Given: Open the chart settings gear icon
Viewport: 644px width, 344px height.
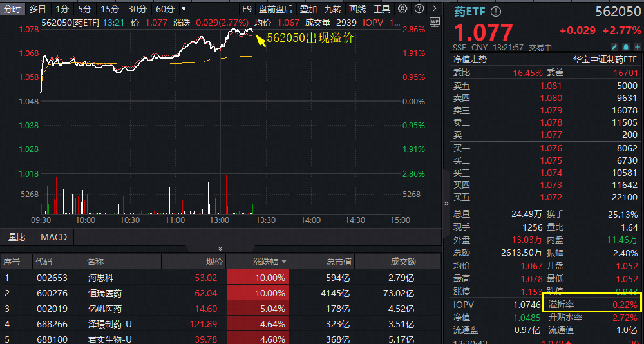Looking at the screenshot, I should [402, 9].
